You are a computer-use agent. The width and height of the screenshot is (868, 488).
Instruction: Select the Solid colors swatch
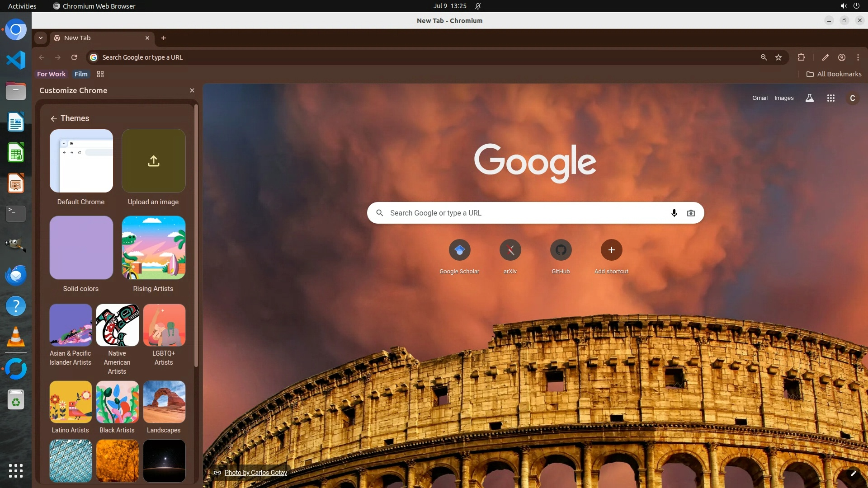pyautogui.click(x=81, y=248)
